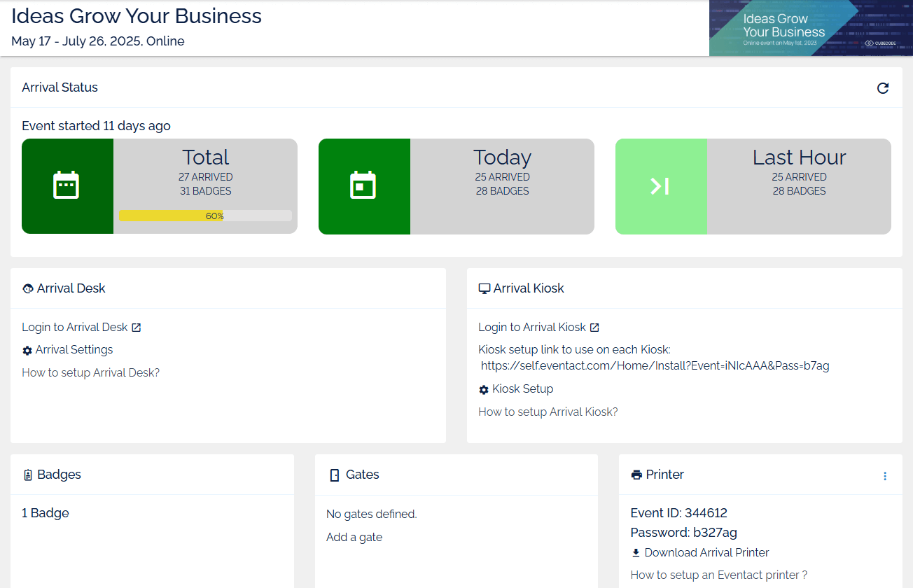Click the 60% arrival progress bar
Image resolution: width=913 pixels, height=588 pixels.
tap(205, 216)
